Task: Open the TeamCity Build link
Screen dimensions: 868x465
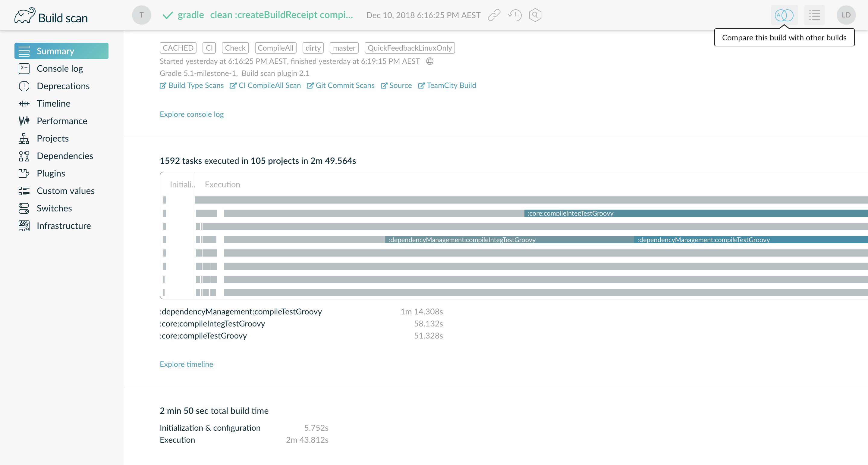Action: pyautogui.click(x=451, y=86)
